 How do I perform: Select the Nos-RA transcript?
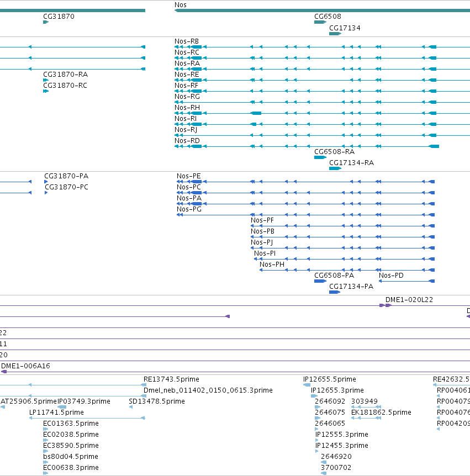(187, 64)
